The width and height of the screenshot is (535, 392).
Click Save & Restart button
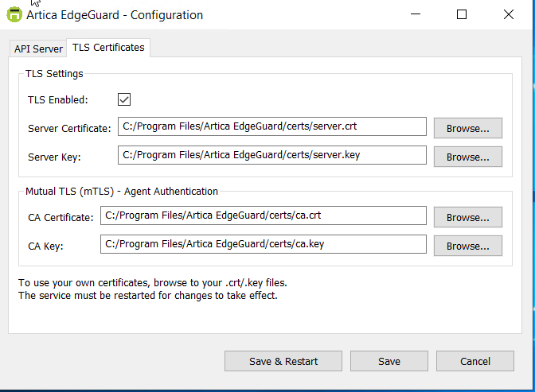[x=283, y=361]
